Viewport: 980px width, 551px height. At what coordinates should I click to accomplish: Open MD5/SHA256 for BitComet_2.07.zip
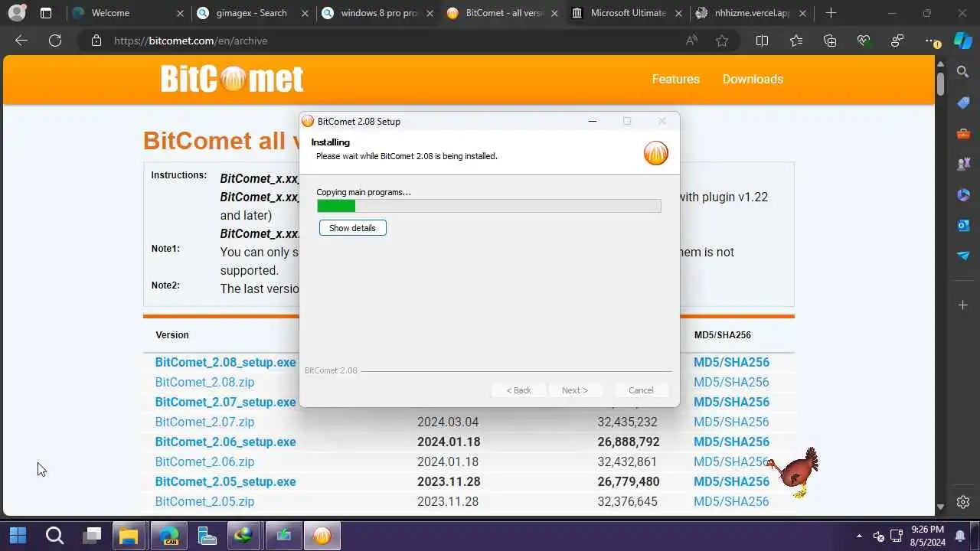[x=731, y=422]
